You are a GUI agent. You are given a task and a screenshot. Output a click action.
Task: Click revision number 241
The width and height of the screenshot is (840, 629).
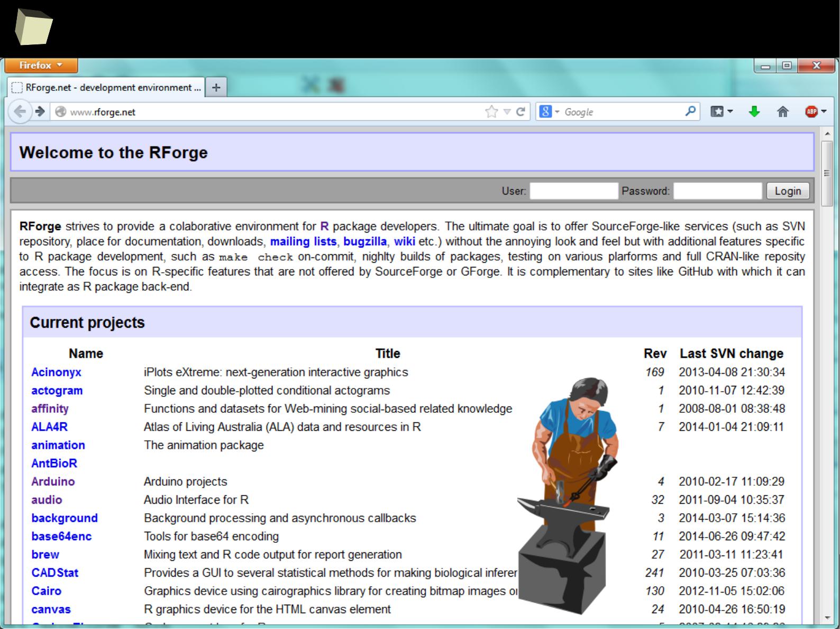click(654, 572)
